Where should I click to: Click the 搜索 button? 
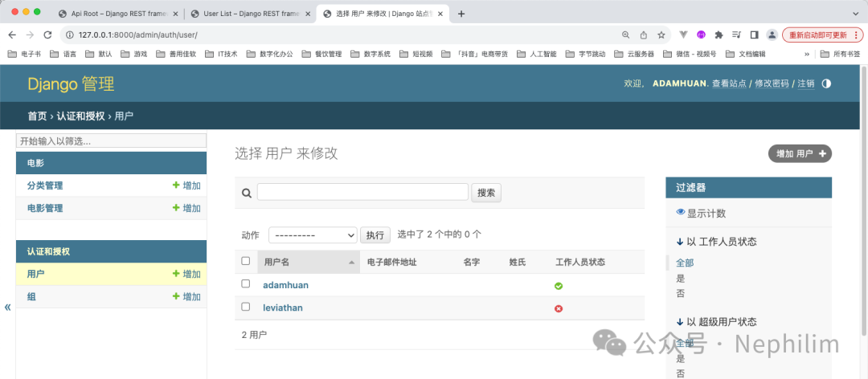click(x=486, y=193)
